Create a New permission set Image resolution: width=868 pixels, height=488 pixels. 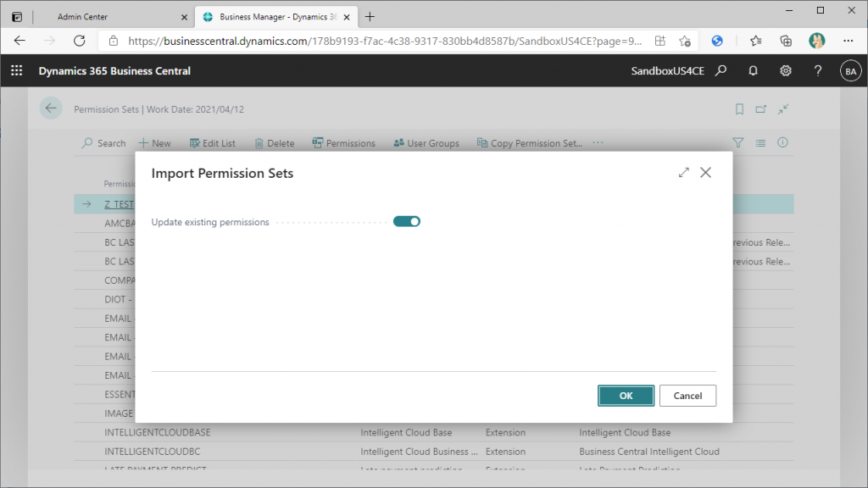154,143
